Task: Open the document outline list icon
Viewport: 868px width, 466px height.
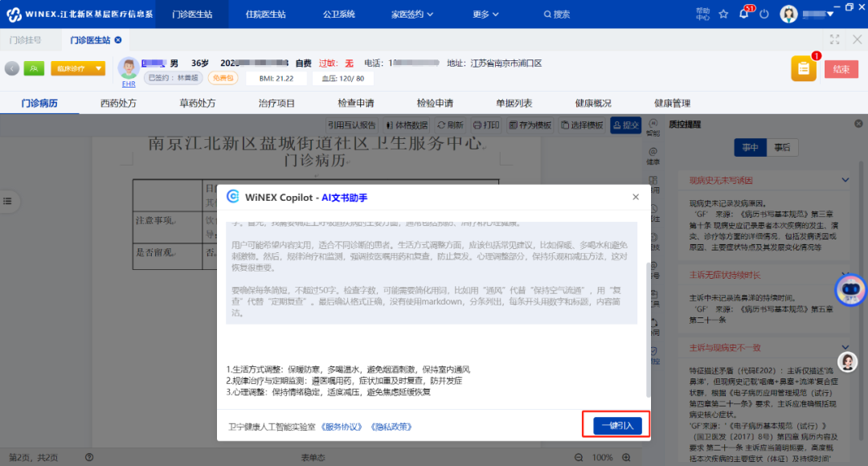Action: click(8, 201)
